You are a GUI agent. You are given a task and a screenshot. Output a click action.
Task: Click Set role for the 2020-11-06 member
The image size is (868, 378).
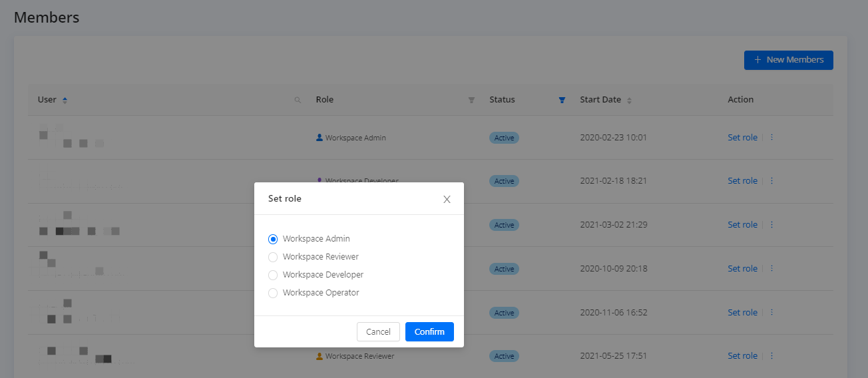pyautogui.click(x=742, y=313)
